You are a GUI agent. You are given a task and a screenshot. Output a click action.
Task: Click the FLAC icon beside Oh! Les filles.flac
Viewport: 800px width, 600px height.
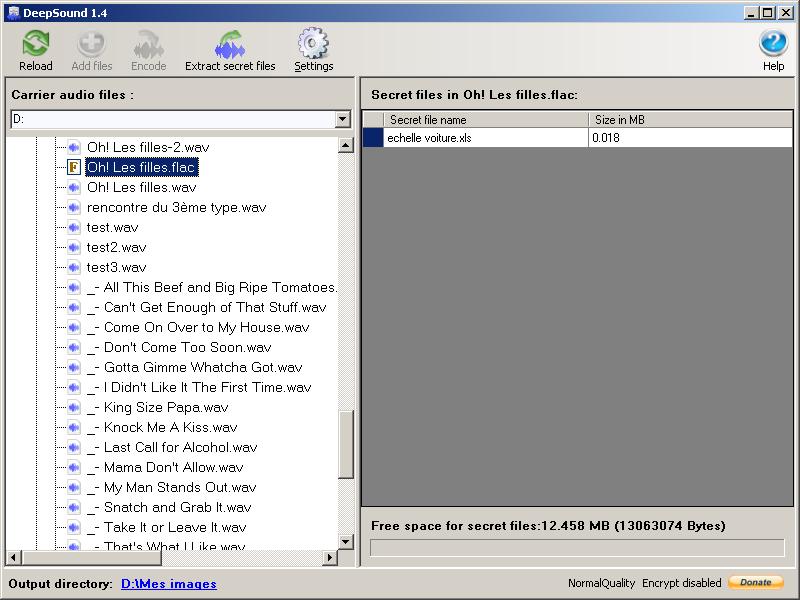coord(74,167)
